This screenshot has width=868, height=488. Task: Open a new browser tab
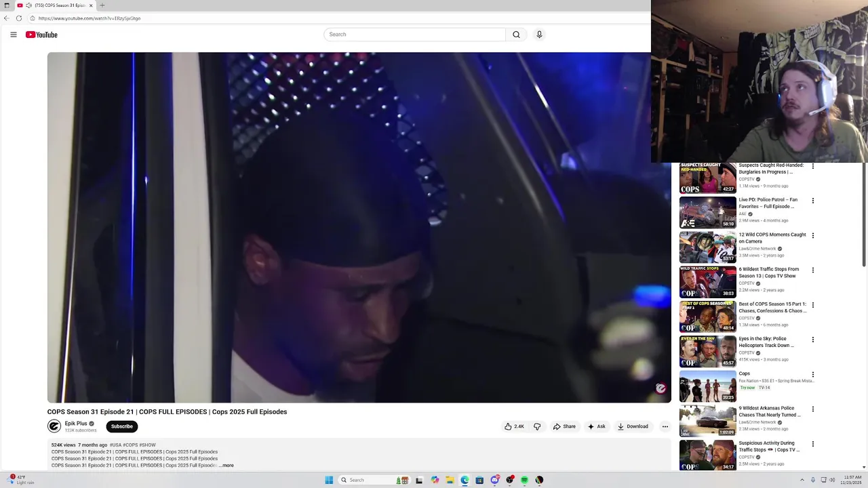(x=102, y=5)
